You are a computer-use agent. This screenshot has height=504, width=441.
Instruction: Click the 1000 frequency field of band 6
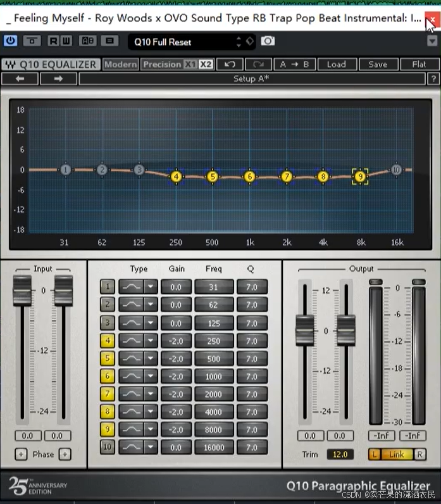pyautogui.click(x=214, y=376)
